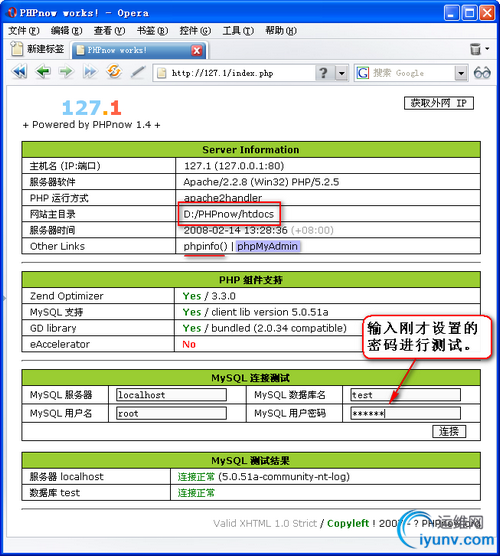Go back with the green left arrow
This screenshot has height=556, width=500.
pyautogui.click(x=43, y=72)
